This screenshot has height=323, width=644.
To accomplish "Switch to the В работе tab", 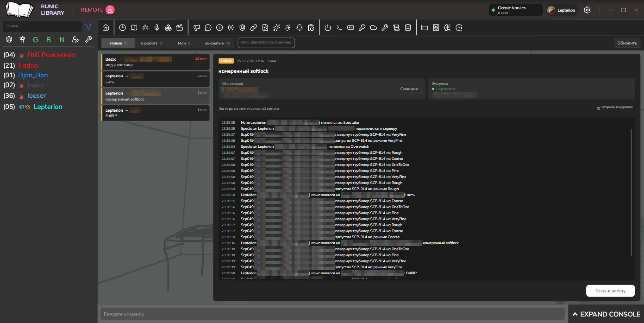I will [x=151, y=43].
